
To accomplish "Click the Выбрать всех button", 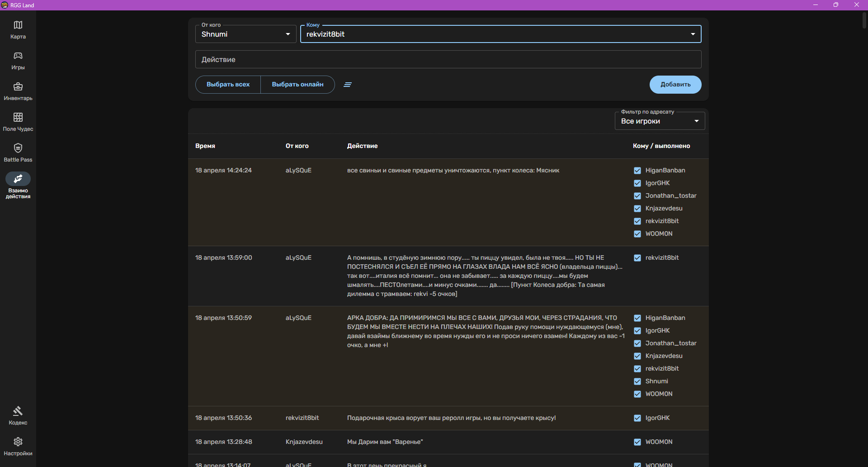I will [228, 85].
